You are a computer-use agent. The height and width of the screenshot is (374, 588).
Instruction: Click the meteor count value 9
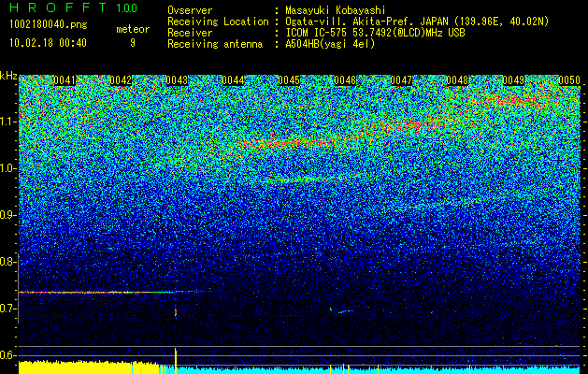tap(133, 43)
